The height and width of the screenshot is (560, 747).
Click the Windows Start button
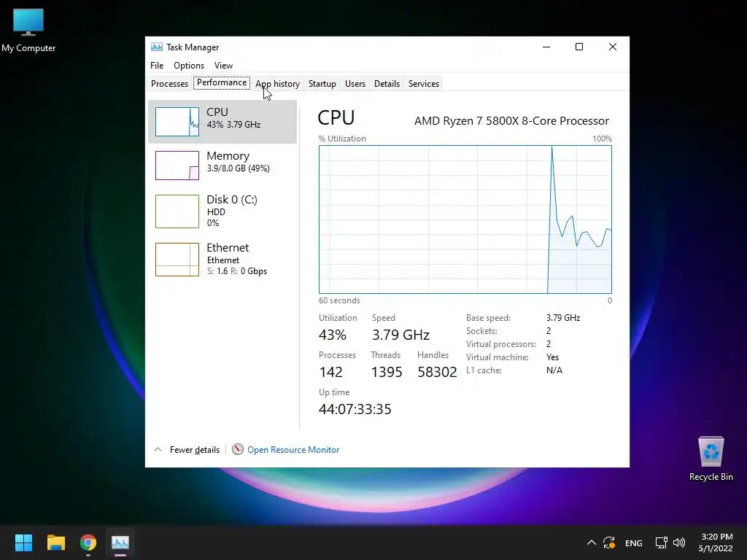tap(23, 542)
